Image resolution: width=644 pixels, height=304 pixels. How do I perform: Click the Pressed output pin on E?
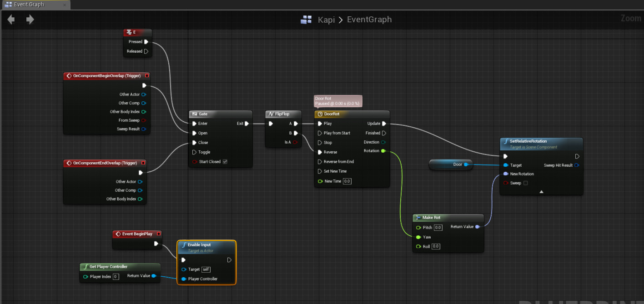click(146, 42)
